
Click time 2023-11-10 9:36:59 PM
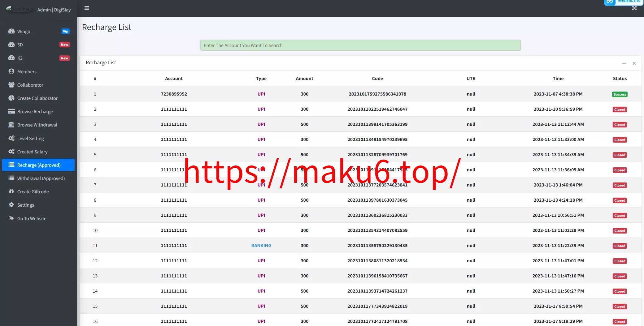(558, 109)
